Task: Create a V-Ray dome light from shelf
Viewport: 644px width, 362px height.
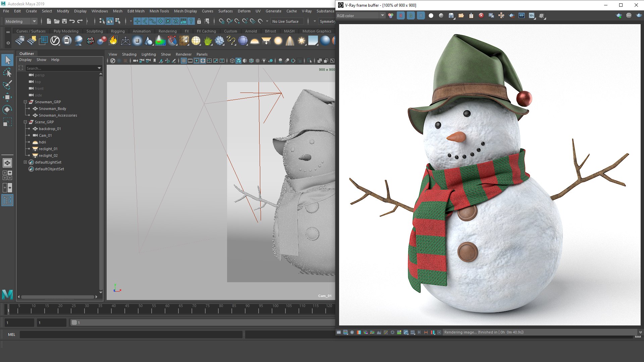Action: click(255, 41)
